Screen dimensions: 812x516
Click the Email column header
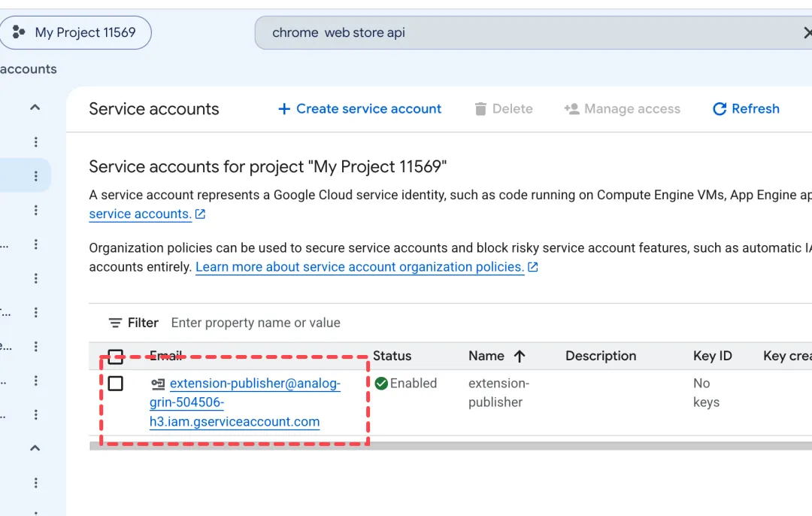[165, 356]
